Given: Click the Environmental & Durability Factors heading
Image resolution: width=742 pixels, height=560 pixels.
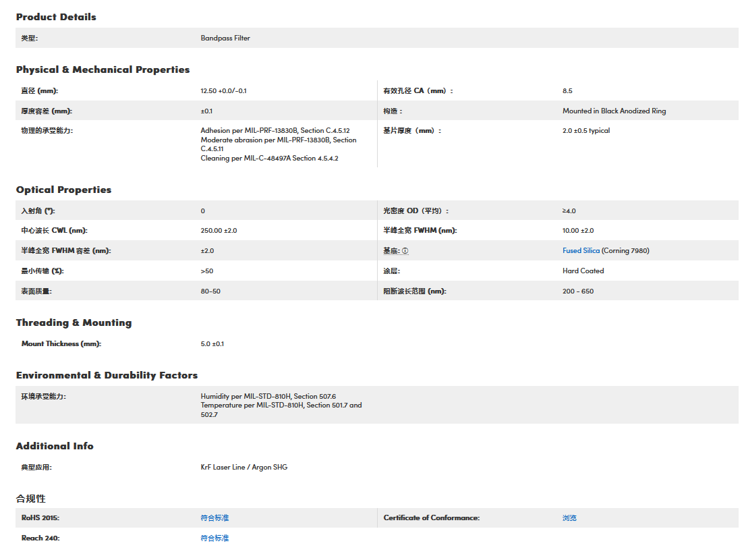Looking at the screenshot, I should click(107, 375).
